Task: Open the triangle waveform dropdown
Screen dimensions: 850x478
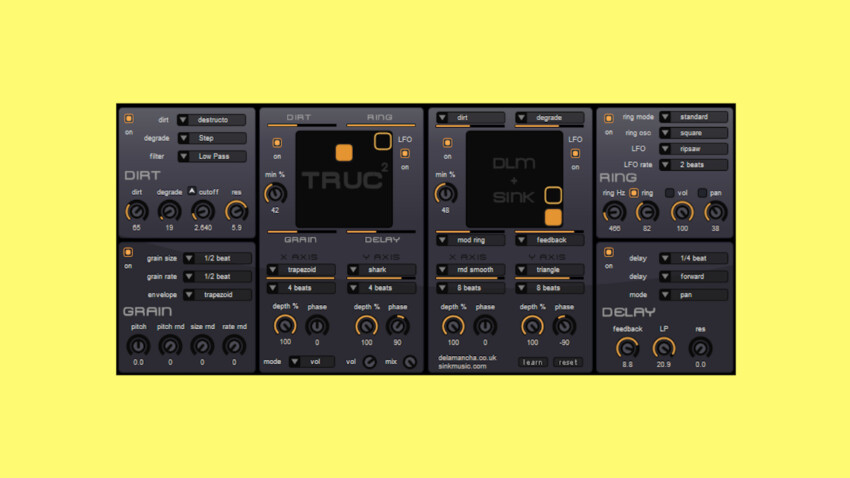Action: coord(550,269)
